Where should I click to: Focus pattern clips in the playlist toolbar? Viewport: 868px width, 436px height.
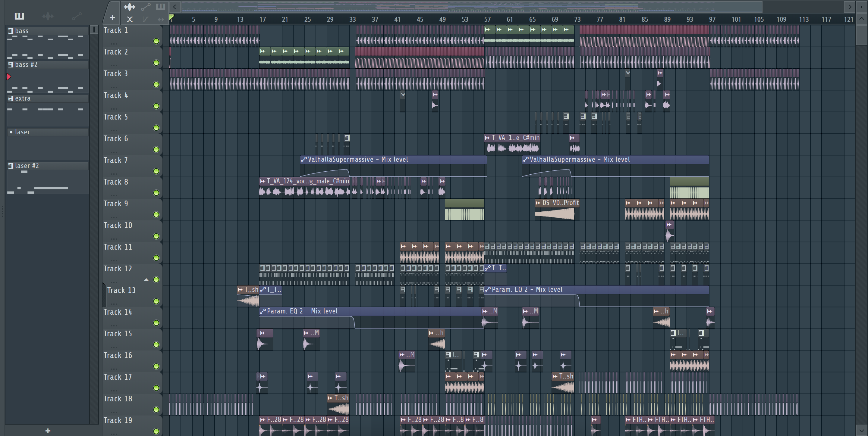[x=160, y=6]
